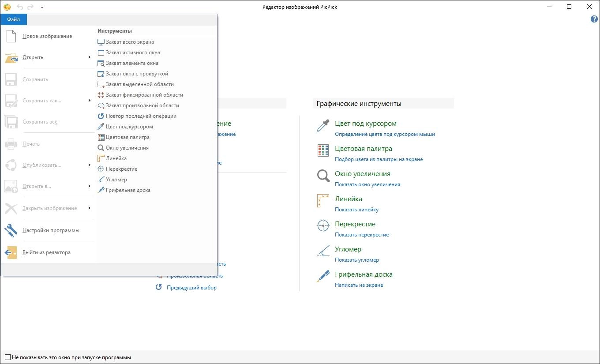Click the freehand region capture icon
Viewport: 600px width, 364px height.
(x=101, y=106)
